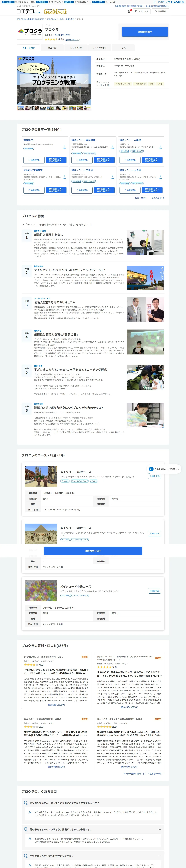Click 詳細を見る for メイクコード初級コース
The image size is (186, 868).
[x=155, y=533]
